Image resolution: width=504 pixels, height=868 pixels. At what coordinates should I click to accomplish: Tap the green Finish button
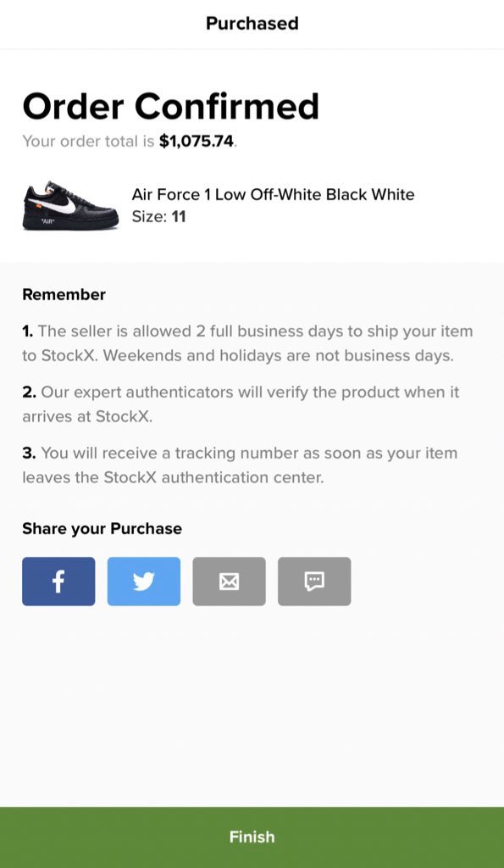[x=252, y=837]
